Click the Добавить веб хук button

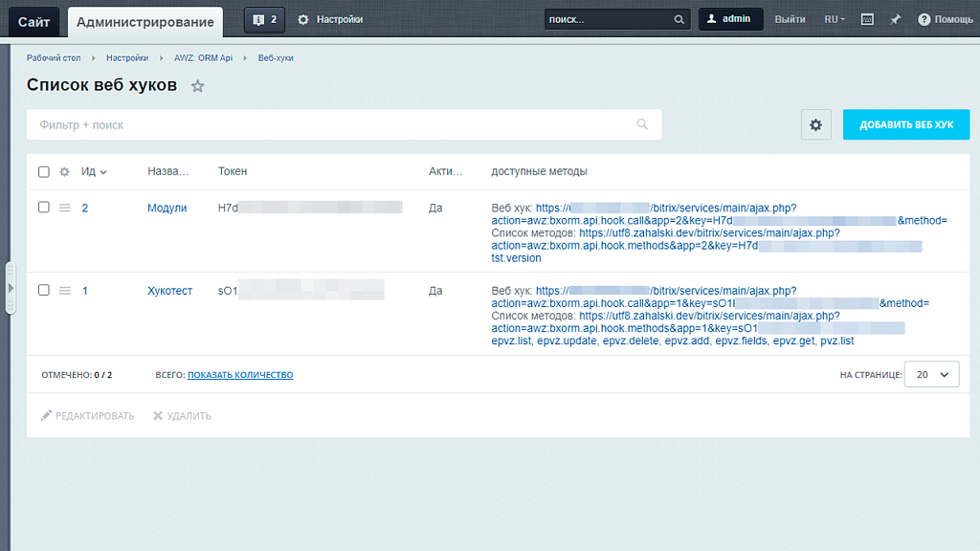[906, 125]
